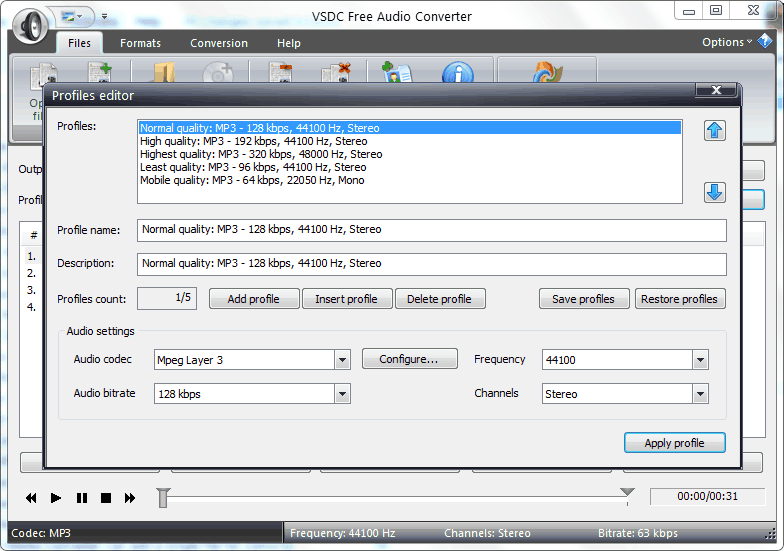784x551 pixels.
Task: Select High quality MP3 192 kbps profile
Action: click(x=410, y=141)
